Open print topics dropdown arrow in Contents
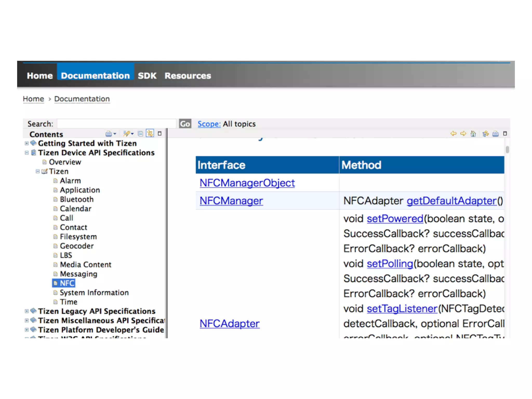The height and width of the screenshot is (399, 532). click(115, 134)
